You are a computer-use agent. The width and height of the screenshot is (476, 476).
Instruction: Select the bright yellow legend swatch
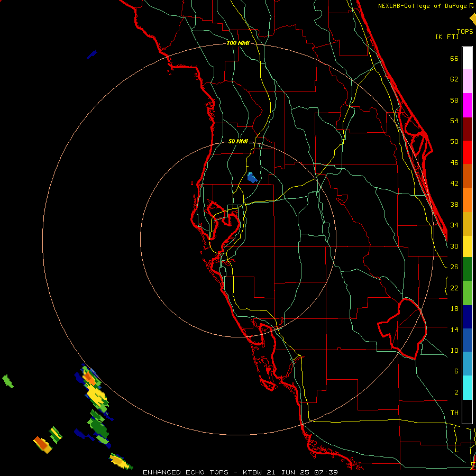coord(467,246)
